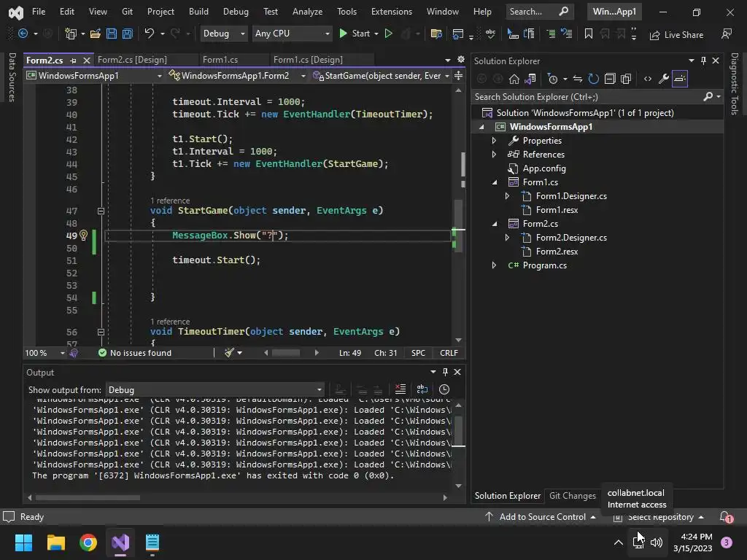Switch to the Git Changes tab
747x560 pixels.
pyautogui.click(x=572, y=496)
